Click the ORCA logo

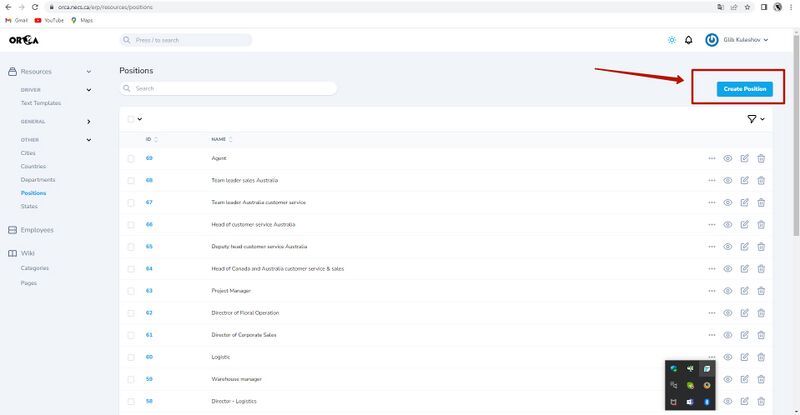click(x=23, y=40)
